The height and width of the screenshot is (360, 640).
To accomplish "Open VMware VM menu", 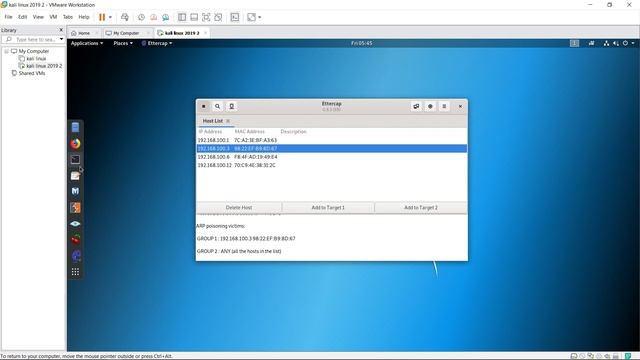I will coord(53,17).
